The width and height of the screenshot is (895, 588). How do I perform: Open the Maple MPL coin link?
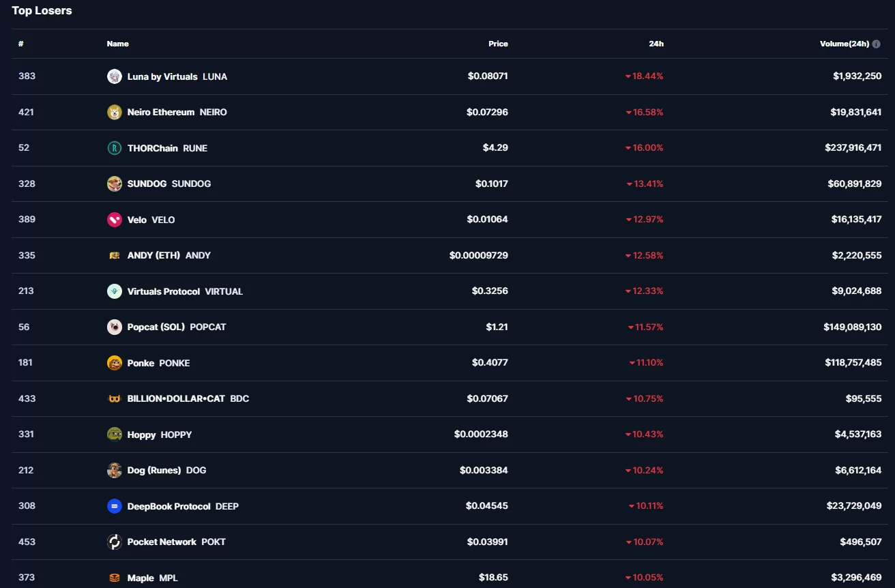click(x=152, y=578)
